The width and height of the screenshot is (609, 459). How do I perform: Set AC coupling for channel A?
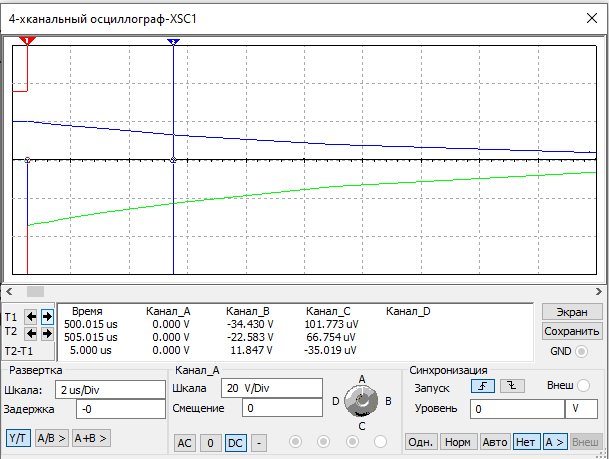pyautogui.click(x=184, y=443)
